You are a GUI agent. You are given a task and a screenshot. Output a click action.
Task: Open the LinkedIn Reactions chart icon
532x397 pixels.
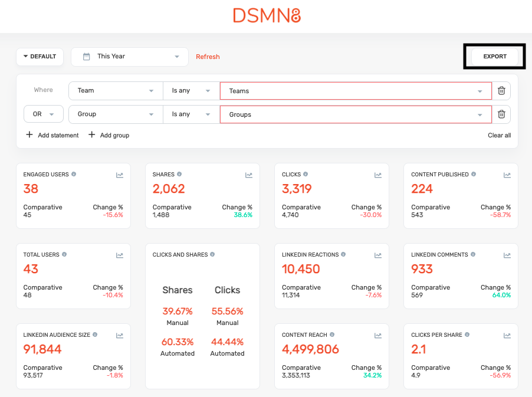tap(378, 255)
